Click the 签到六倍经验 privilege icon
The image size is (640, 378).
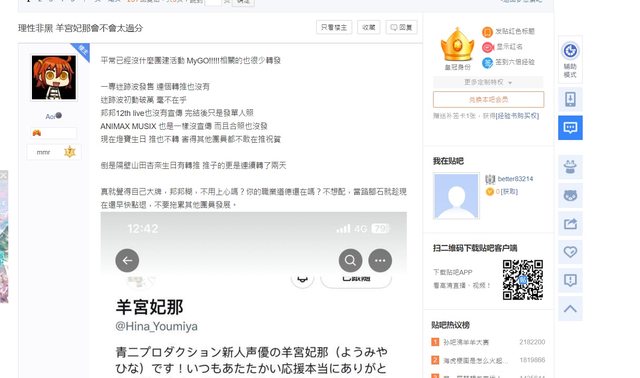pyautogui.click(x=487, y=63)
